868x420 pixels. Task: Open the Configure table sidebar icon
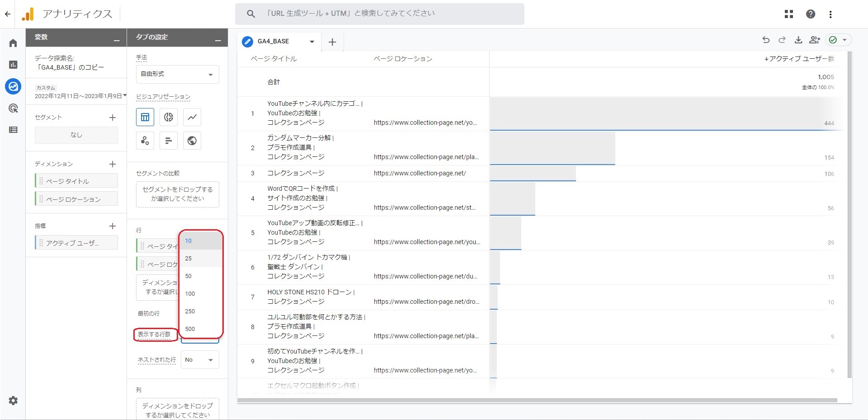click(x=13, y=130)
